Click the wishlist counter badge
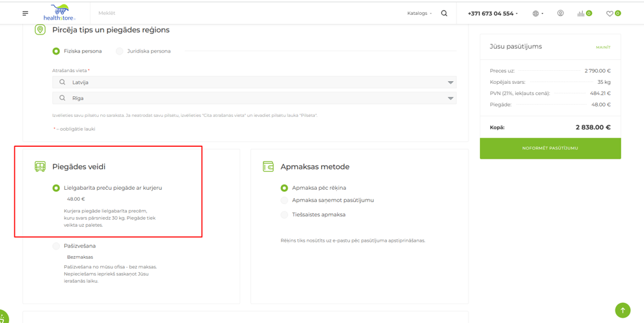Image resolution: width=644 pixels, height=323 pixels. (x=618, y=14)
